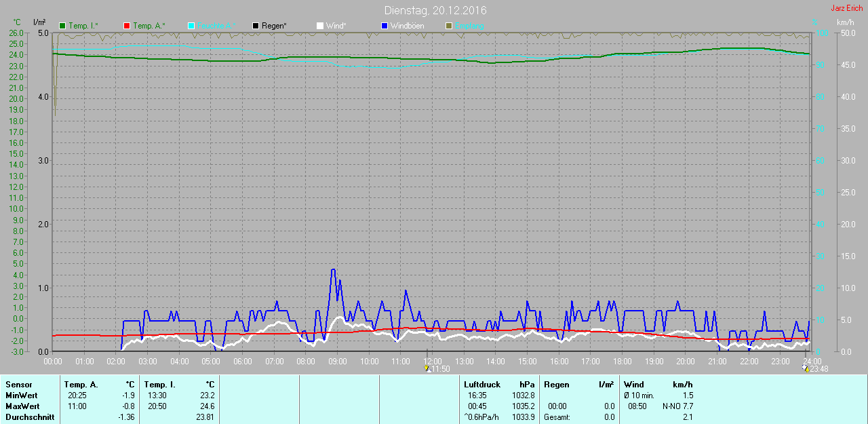
Task: Click the green Temp. I. legend square
Action: click(x=63, y=26)
